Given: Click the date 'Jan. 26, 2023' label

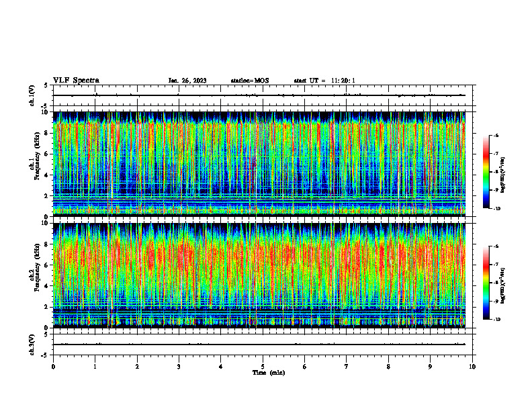Looking at the screenshot, I should click(187, 81).
